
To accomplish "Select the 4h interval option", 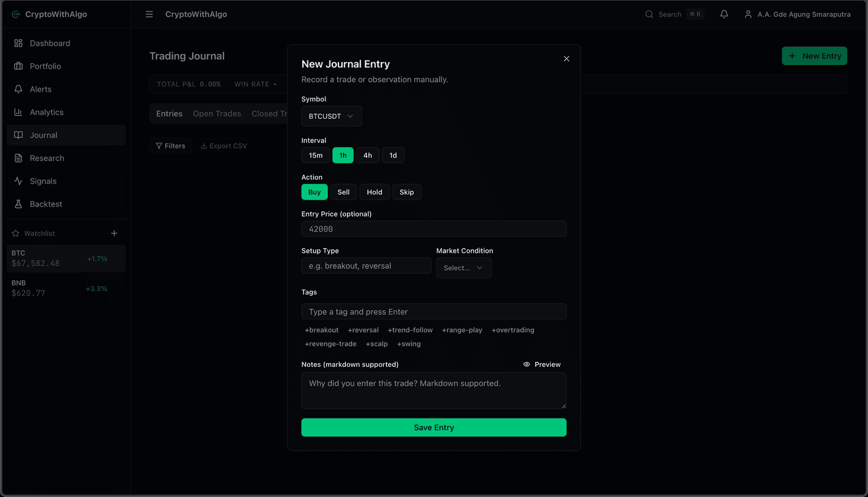I will (367, 155).
